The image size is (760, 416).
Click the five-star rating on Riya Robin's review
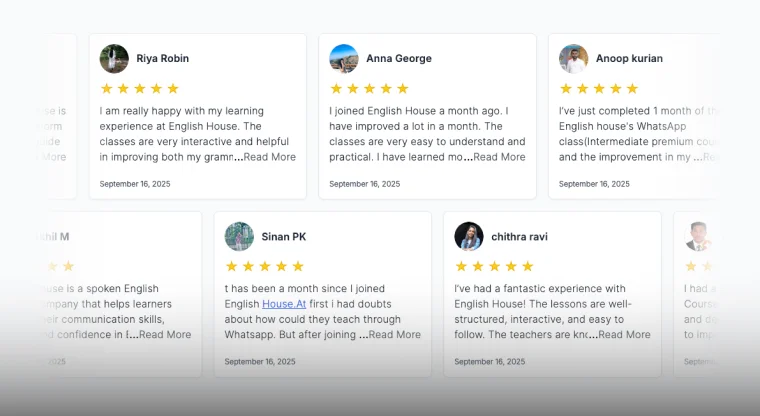coord(140,88)
